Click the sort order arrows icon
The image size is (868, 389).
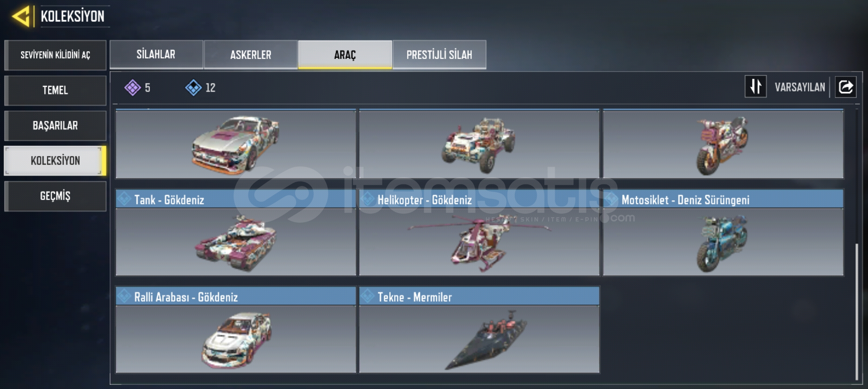756,86
